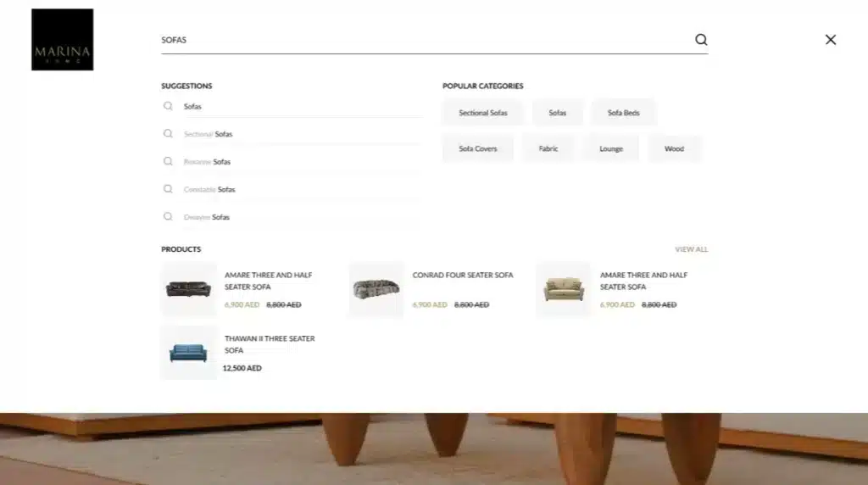The height and width of the screenshot is (485, 868).
Task: Close the search overlay with the X
Action: pyautogui.click(x=830, y=40)
